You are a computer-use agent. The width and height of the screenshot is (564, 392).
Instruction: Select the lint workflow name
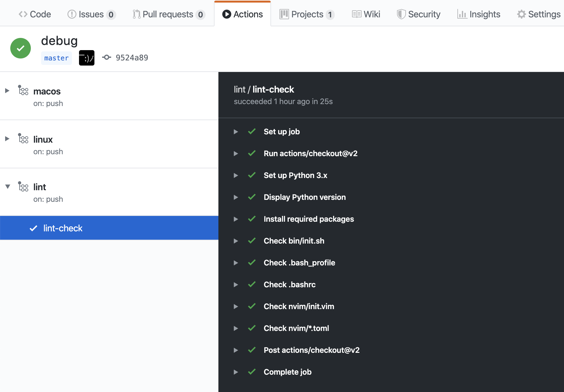tap(40, 187)
